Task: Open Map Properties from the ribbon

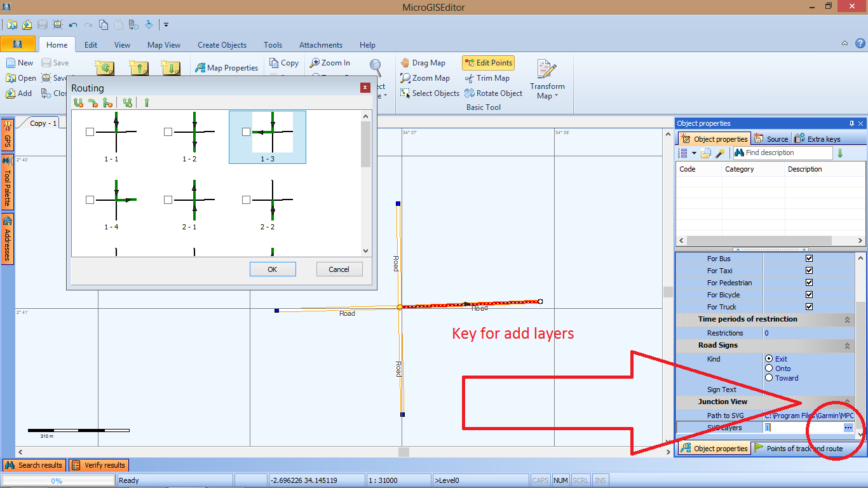Action: click(x=226, y=68)
